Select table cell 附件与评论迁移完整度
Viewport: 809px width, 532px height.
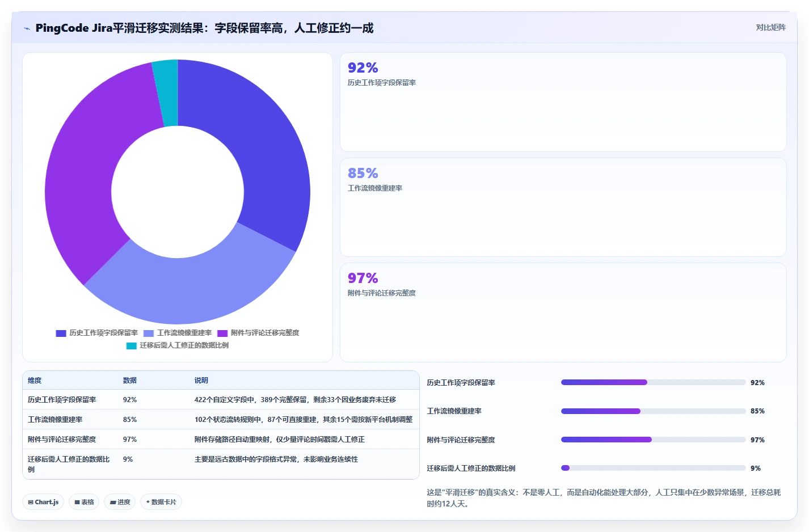(62, 440)
